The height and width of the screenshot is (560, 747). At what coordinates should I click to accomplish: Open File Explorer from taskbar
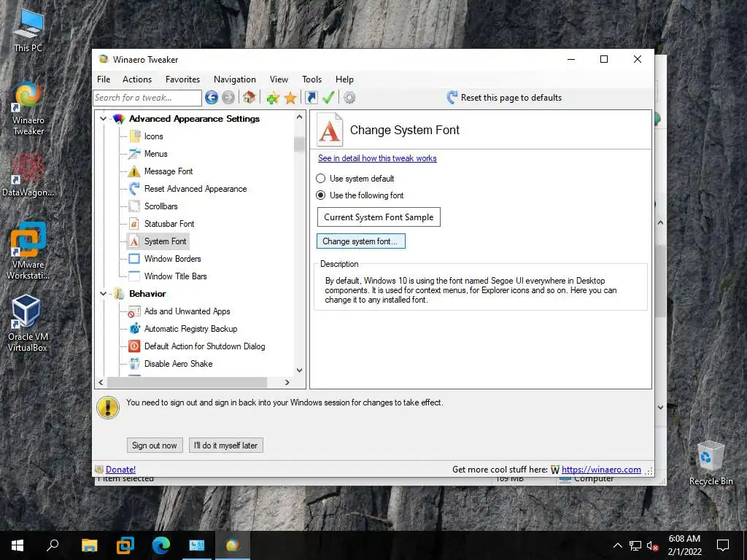click(89, 545)
